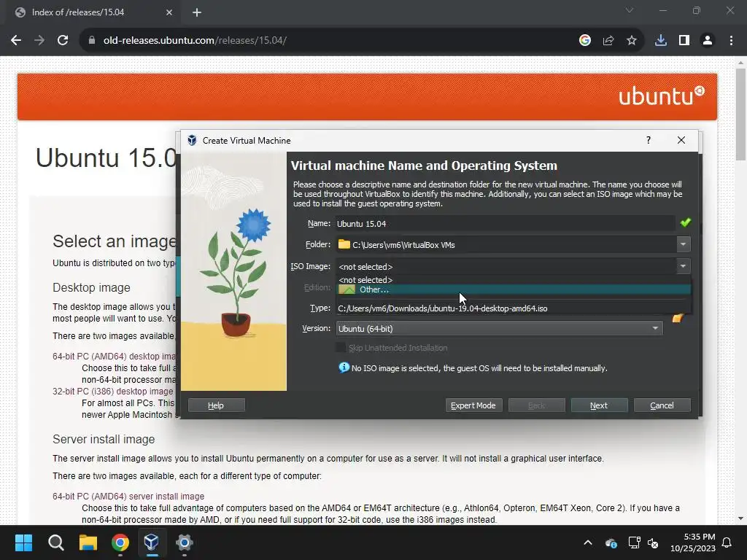The width and height of the screenshot is (747, 560).
Task: Open the Chrome profile icon
Action: (x=708, y=41)
